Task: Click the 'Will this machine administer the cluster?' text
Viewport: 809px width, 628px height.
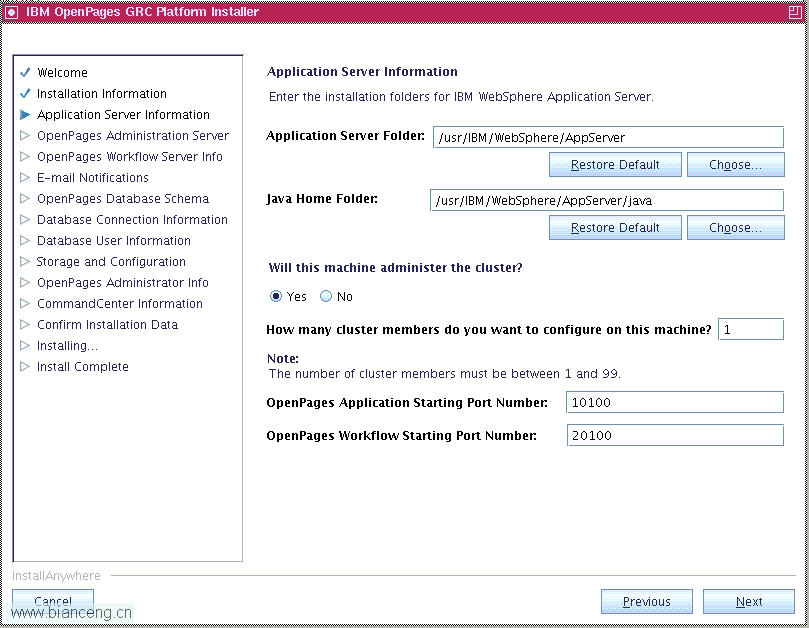Action: tap(395, 268)
